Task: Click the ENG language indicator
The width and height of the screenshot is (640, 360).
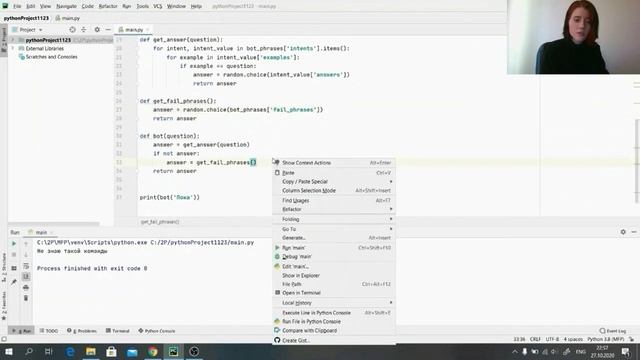Action: click(581, 351)
